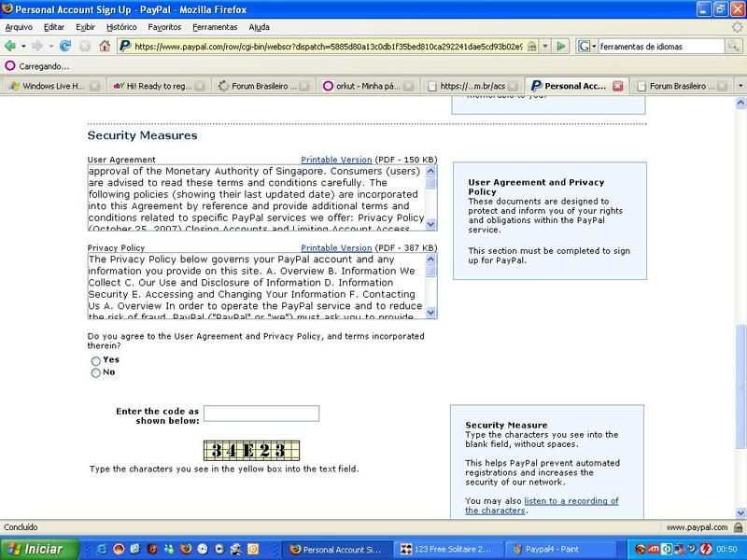Image resolution: width=747 pixels, height=560 pixels.
Task: Click the Stop loading icon
Action: click(85, 46)
